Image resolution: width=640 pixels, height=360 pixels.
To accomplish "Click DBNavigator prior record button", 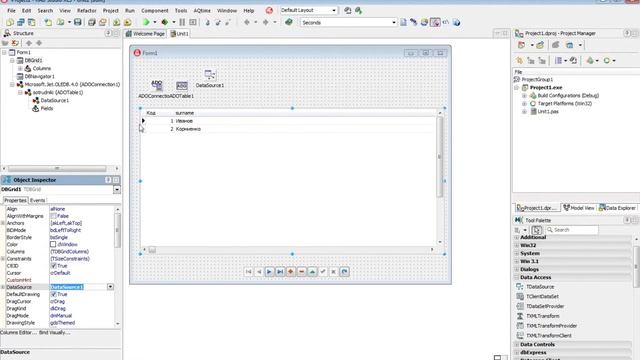I will point(259,272).
